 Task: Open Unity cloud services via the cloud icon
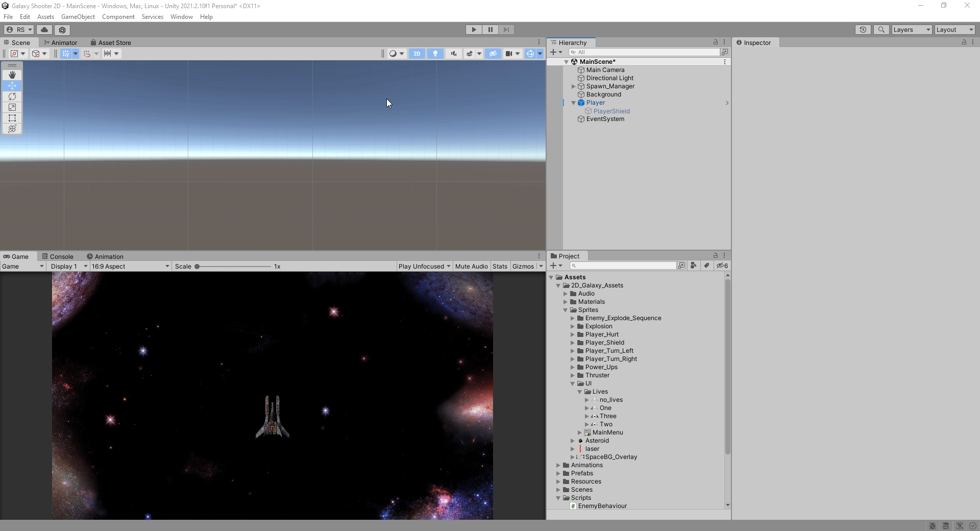(x=44, y=30)
